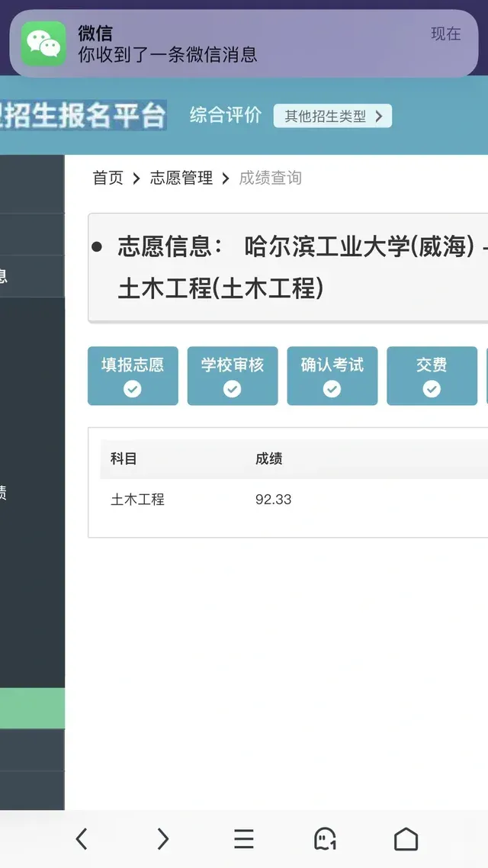Select the 92.33 score value

273,500
